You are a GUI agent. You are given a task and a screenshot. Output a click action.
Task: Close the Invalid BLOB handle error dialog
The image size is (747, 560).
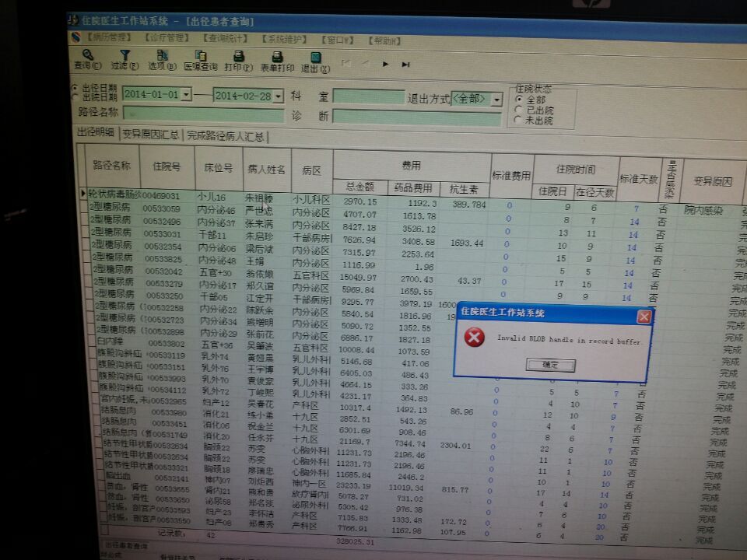point(644,317)
